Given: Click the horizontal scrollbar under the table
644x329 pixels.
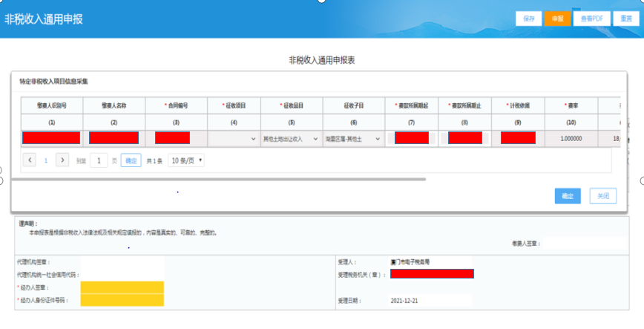Looking at the screenshot, I should pyautogui.click(x=218, y=179).
